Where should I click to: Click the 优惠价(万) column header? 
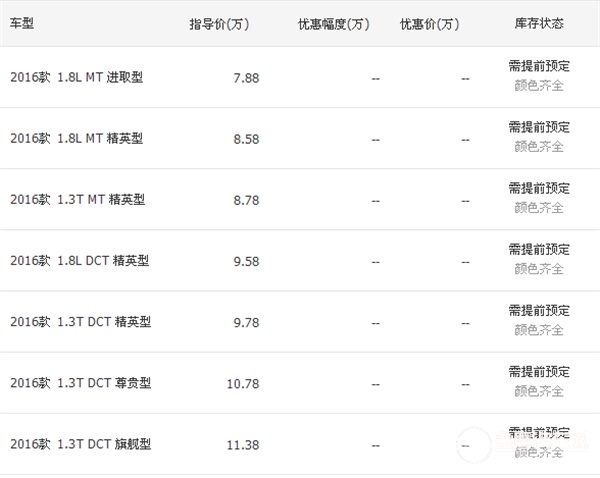point(429,23)
